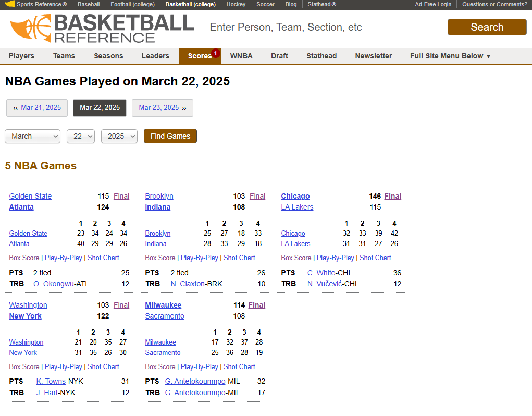The width and height of the screenshot is (532, 416).
Task: Open Box Score for Golden State-Atlanta game
Action: pyautogui.click(x=24, y=258)
